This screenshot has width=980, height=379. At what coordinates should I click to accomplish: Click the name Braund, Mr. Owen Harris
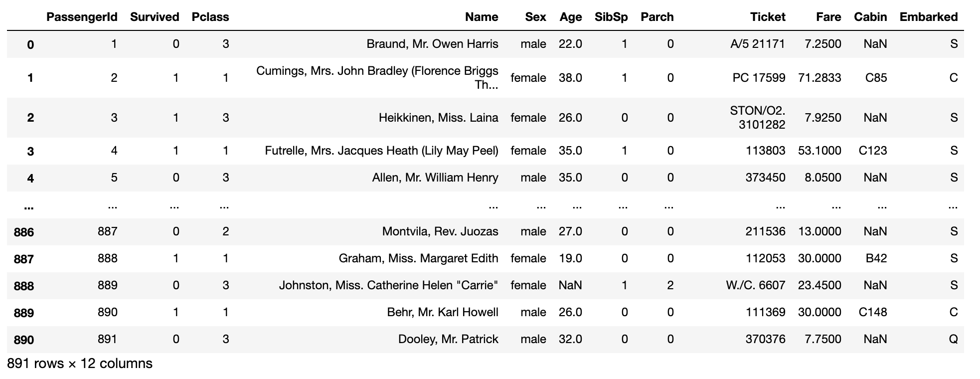[432, 44]
